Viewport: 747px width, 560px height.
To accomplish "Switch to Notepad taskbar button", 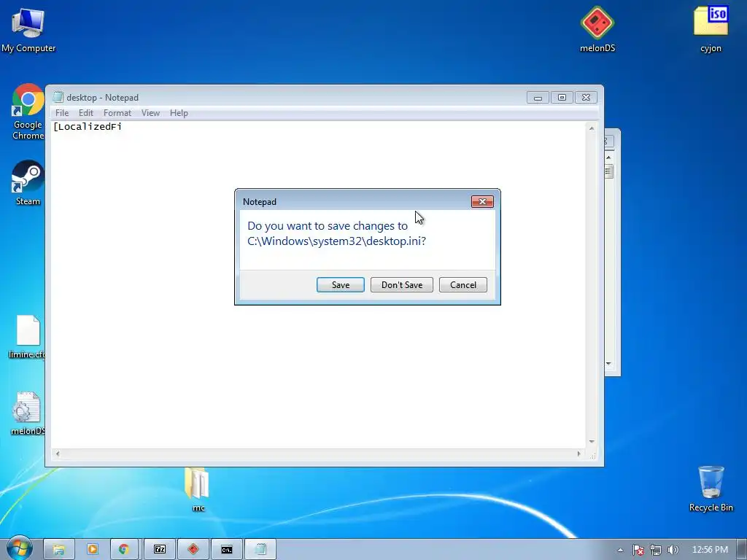I will tap(260, 550).
